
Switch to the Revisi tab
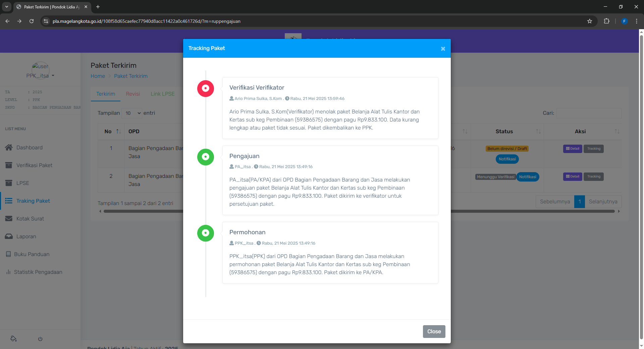point(133,94)
